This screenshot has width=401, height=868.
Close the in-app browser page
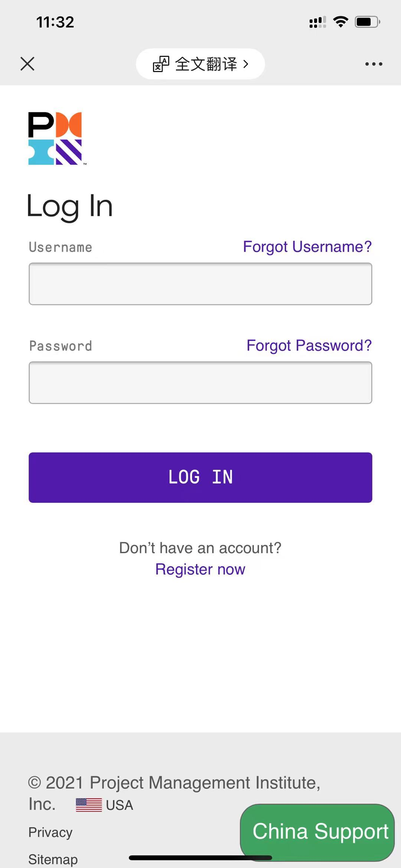27,64
